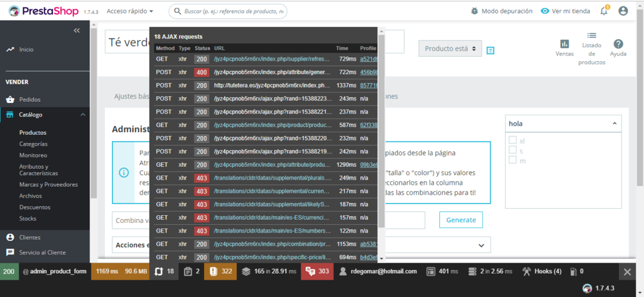Go to Descuentos submenu item
The image size is (644, 297).
pos(35,207)
